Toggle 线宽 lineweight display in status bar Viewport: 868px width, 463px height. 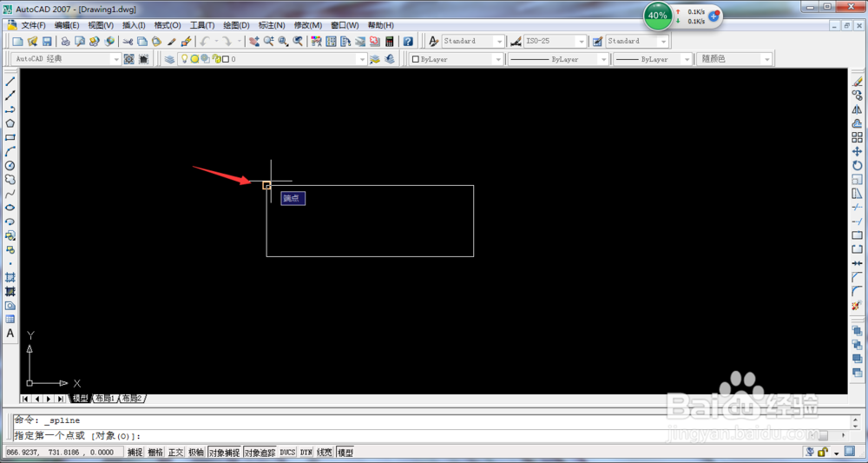coord(325,453)
